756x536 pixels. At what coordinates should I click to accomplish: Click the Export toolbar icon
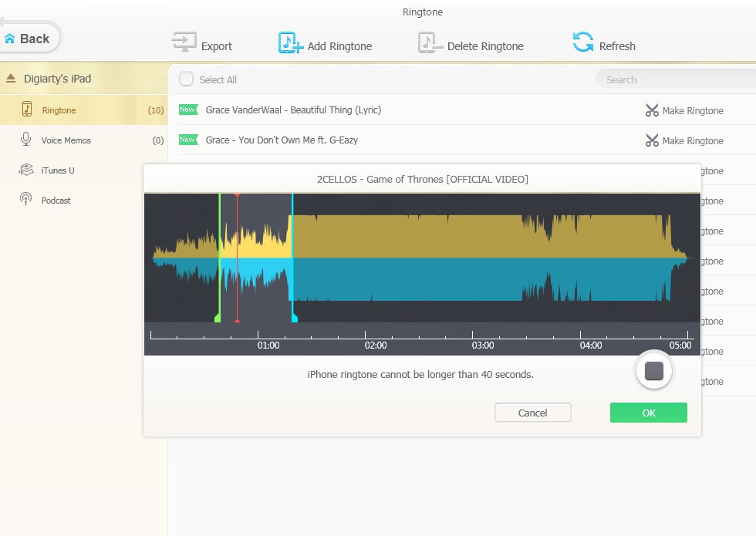184,42
